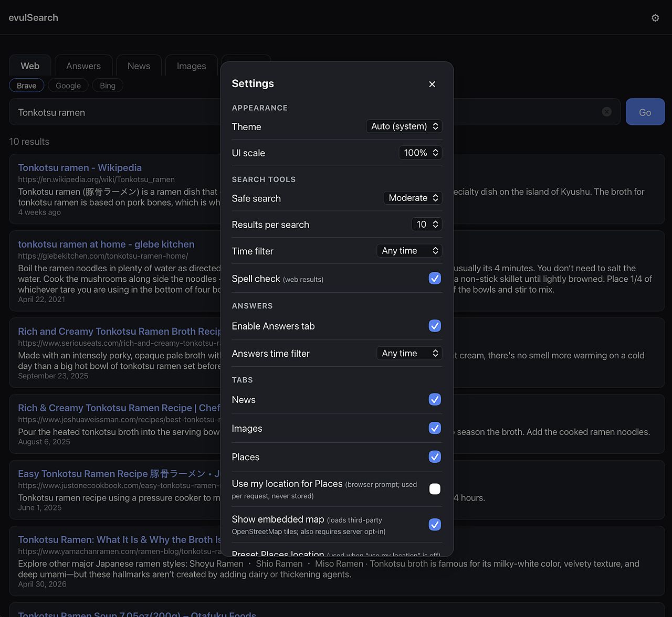The height and width of the screenshot is (617, 672).
Task: Change the Results per search value
Action: 426,225
